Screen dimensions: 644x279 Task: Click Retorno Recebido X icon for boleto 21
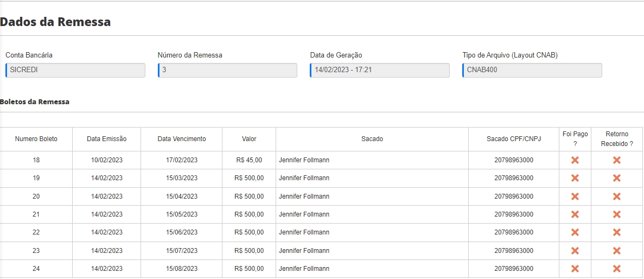[x=616, y=214]
